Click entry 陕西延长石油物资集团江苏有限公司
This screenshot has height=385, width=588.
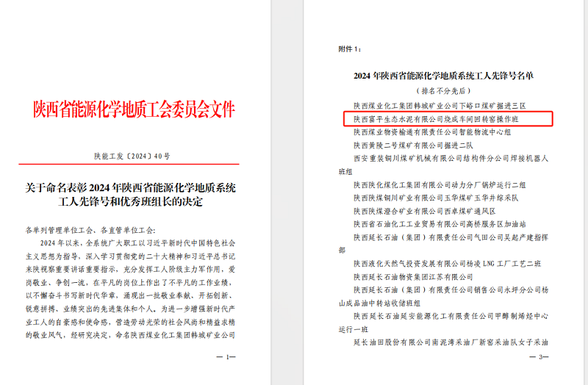[413, 277]
